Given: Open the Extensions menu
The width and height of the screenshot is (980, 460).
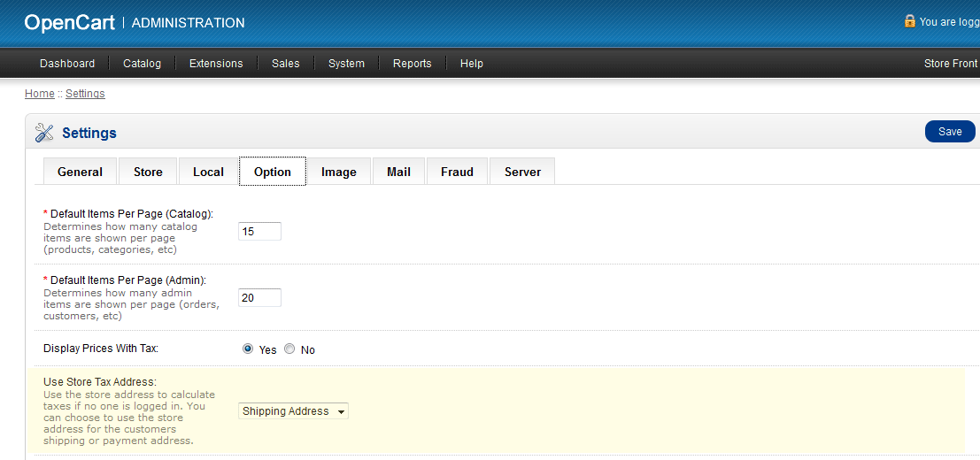Looking at the screenshot, I should [x=216, y=64].
